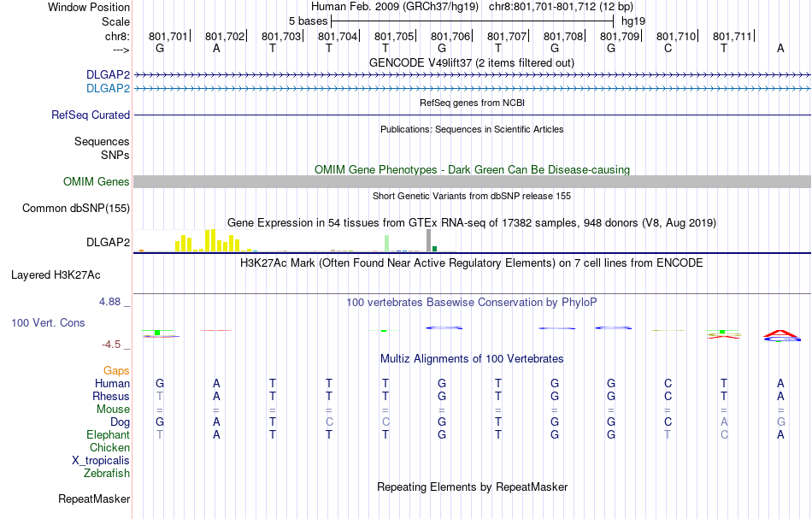Click the red PhyloP peak at last base
Viewport: 812px width, 519px height.
pos(781,333)
